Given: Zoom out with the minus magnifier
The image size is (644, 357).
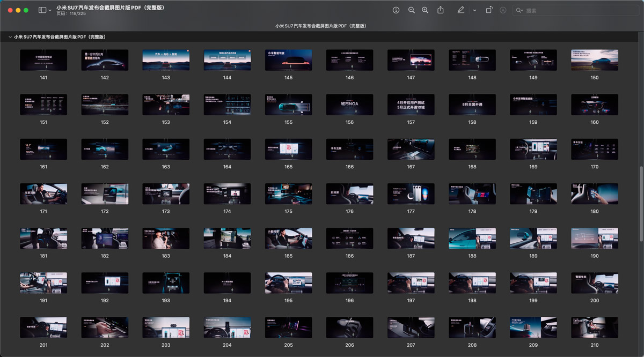Looking at the screenshot, I should 412,10.
